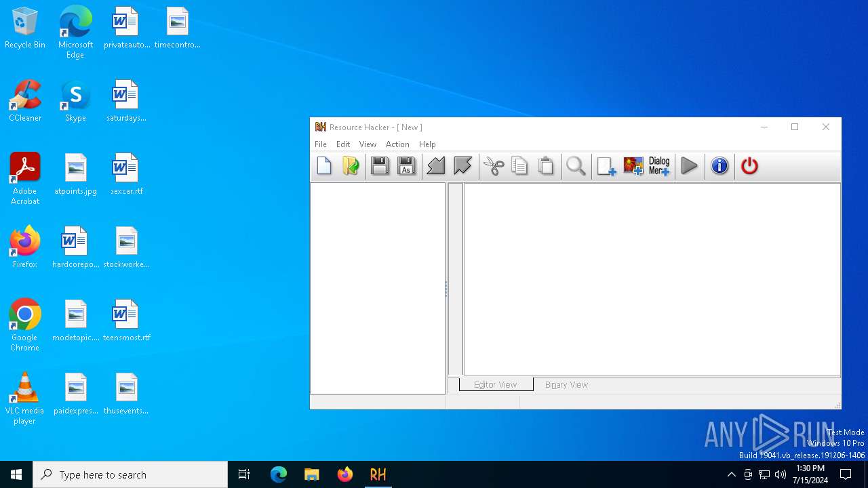Show hidden system tray icons
The height and width of the screenshot is (488, 868).
tap(731, 474)
